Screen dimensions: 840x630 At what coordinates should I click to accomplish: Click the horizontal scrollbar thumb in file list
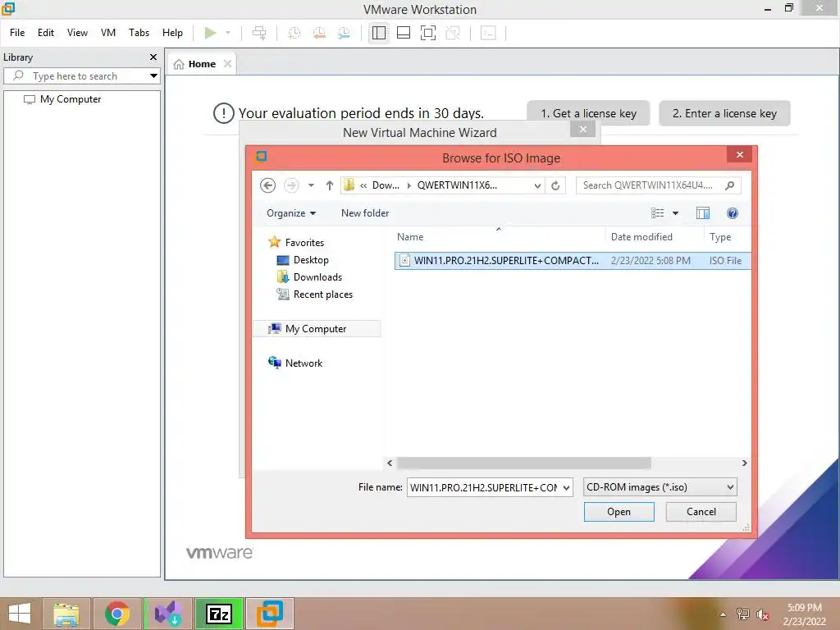pos(524,463)
